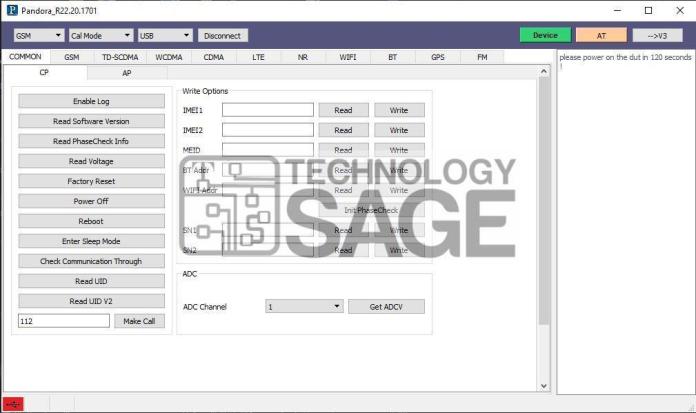696x413 pixels.
Task: Click the Make Call button
Action: click(139, 321)
